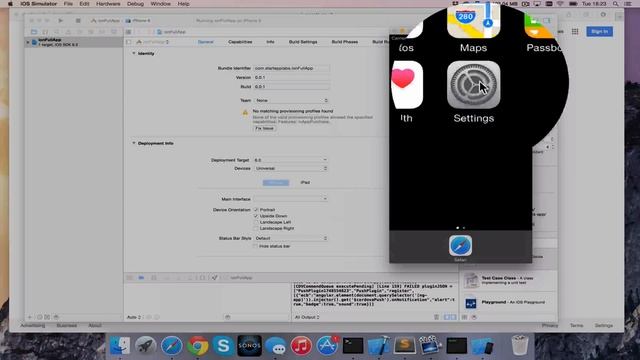Click the Test Case Class template icon
The width and height of the screenshot is (640, 360).
pos(471,280)
